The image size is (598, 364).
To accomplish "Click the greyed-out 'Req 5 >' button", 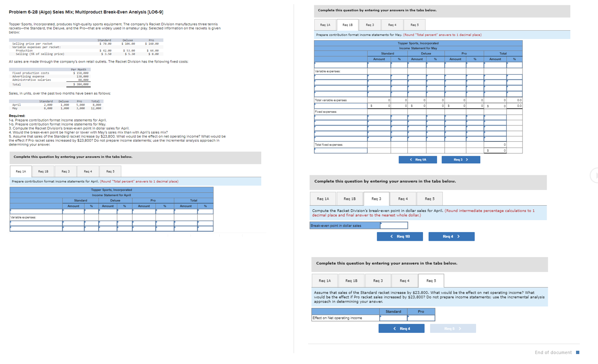I will [453, 328].
